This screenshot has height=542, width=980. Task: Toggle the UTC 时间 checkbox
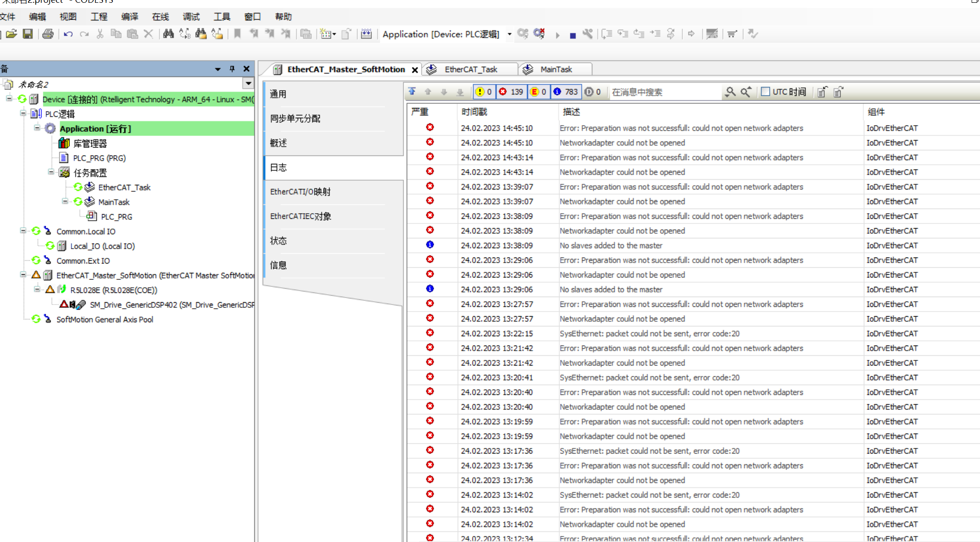coord(765,92)
